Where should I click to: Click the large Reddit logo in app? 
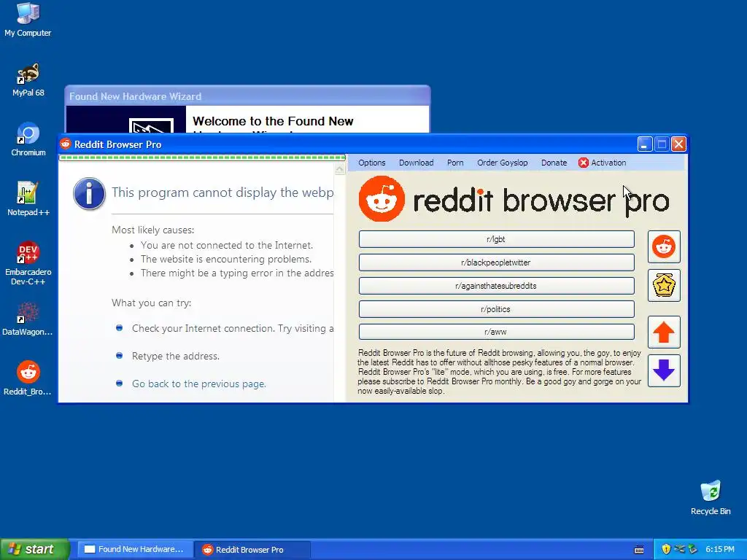[382, 198]
